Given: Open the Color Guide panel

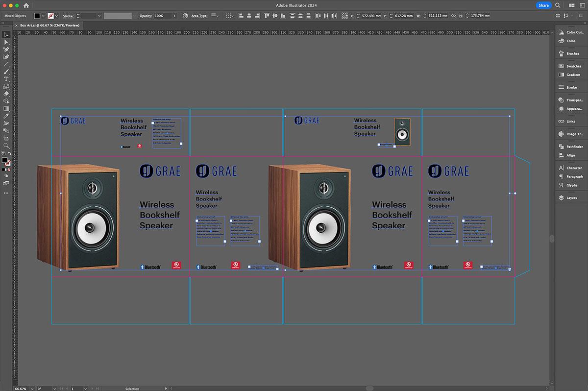Looking at the screenshot, I should 571,32.
